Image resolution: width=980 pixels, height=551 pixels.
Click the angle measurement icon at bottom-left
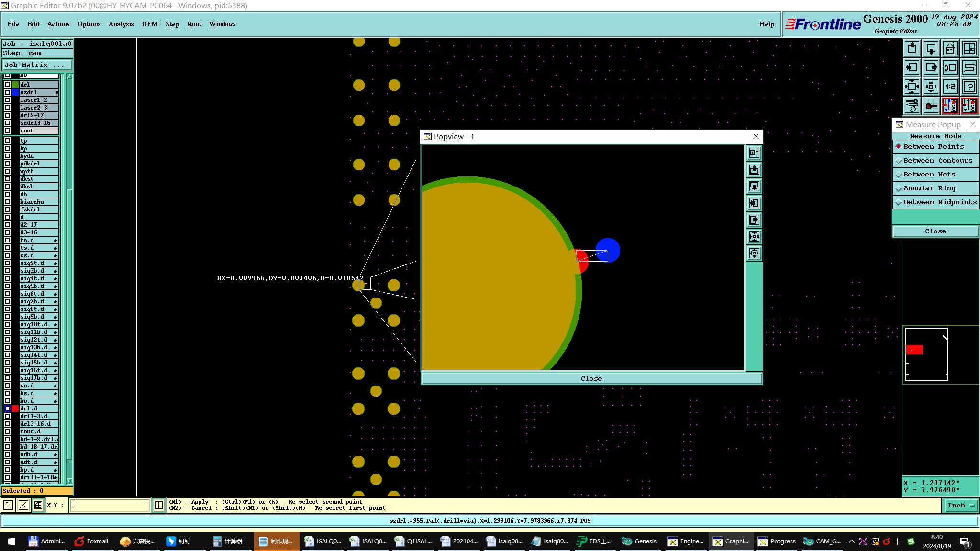[23, 505]
